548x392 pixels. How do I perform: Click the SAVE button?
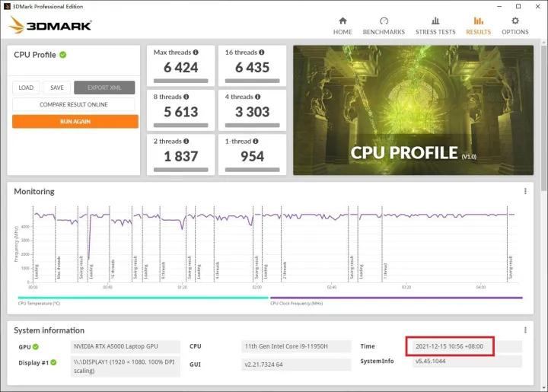[56, 88]
